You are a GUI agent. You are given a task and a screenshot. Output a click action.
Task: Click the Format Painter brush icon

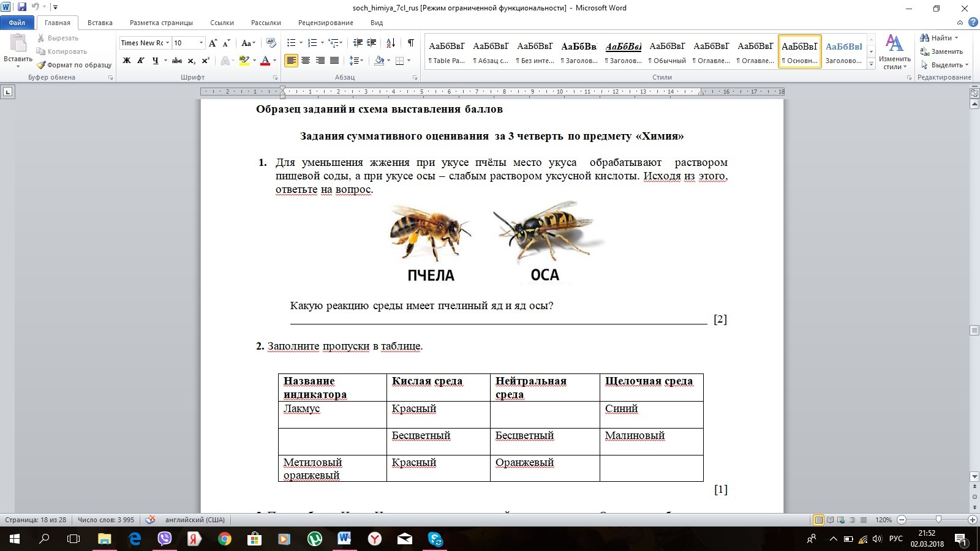click(x=41, y=65)
